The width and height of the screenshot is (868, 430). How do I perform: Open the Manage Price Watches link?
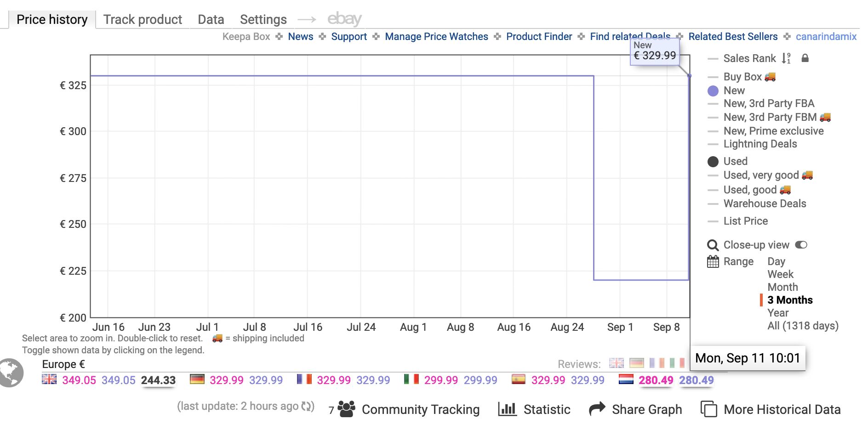click(436, 36)
